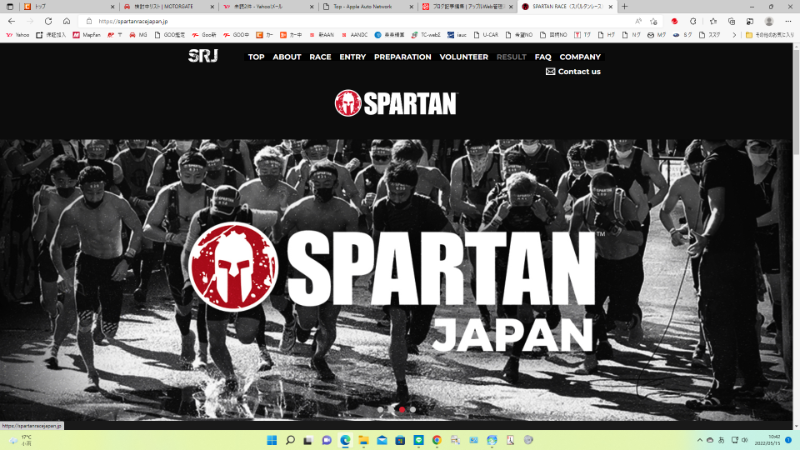Select the red active carousel dot
This screenshot has height=450, width=800.
(x=401, y=409)
